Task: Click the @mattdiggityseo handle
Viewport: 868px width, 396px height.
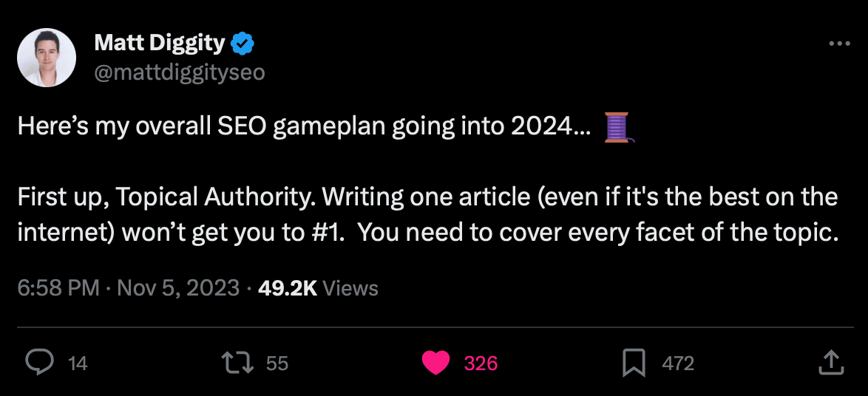Action: [180, 72]
